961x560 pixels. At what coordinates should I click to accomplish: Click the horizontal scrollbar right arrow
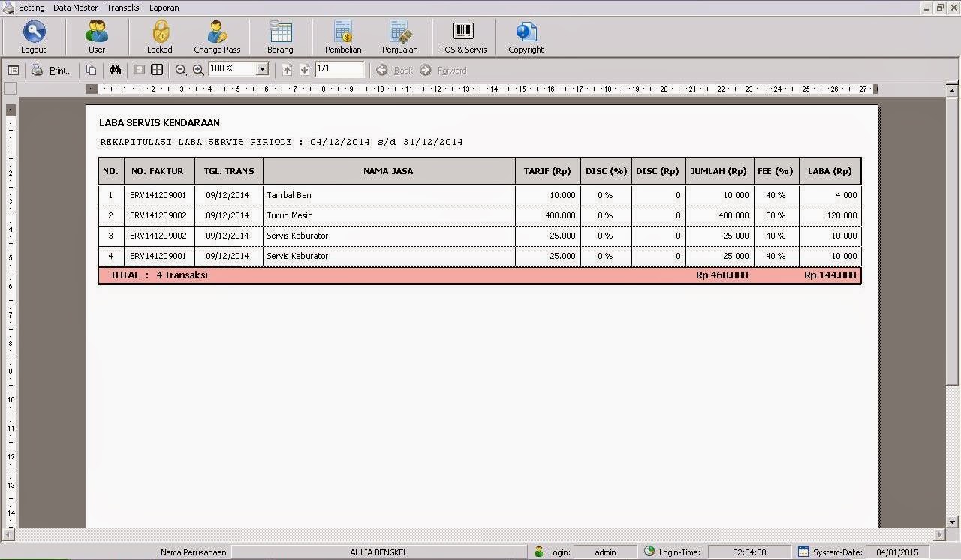pyautogui.click(x=940, y=534)
